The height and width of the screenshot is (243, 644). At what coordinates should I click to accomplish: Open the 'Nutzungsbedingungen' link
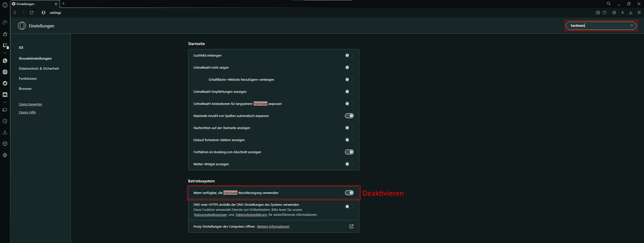pos(210,215)
